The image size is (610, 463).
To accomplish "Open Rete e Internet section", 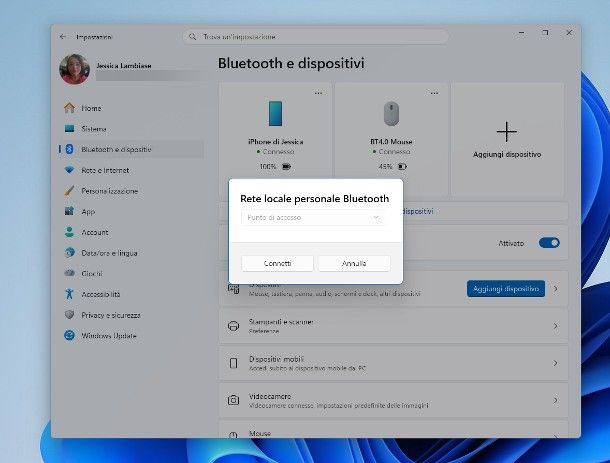I will (x=131, y=170).
